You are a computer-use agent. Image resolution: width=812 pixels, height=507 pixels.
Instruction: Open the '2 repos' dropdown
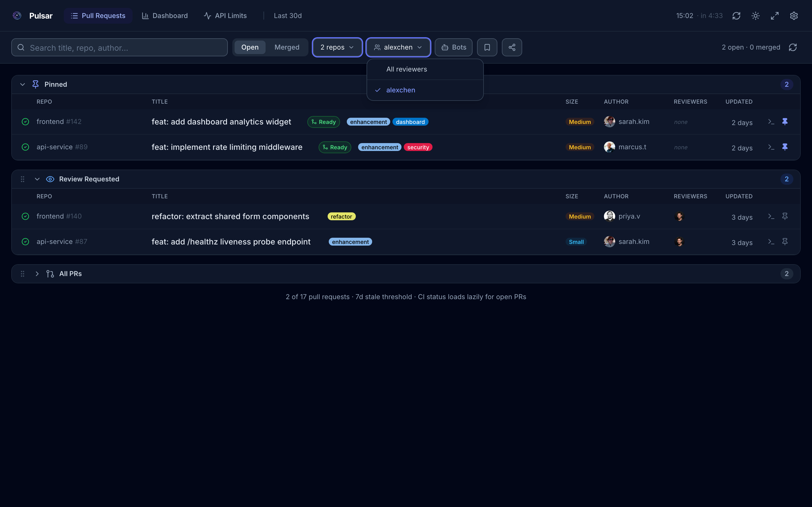337,47
